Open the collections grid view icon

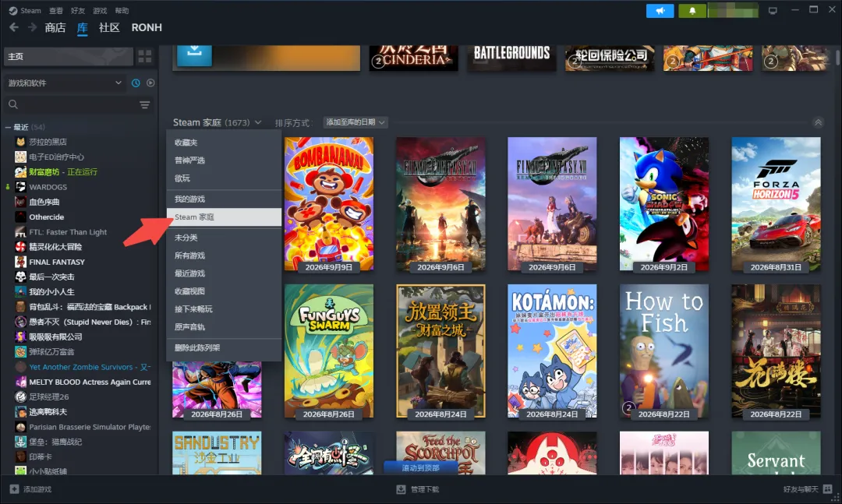145,56
